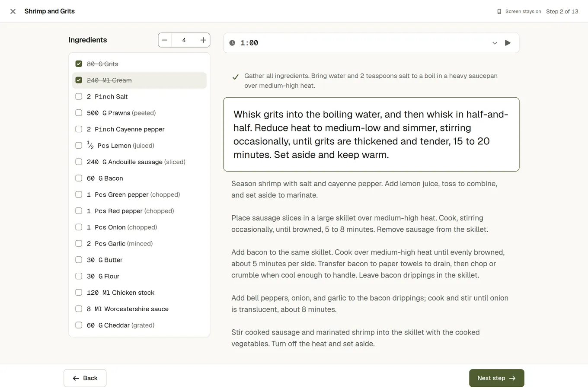Screen dimensions: 588x392
Task: Select the current 'Whisk grits' step card
Action: point(371,134)
